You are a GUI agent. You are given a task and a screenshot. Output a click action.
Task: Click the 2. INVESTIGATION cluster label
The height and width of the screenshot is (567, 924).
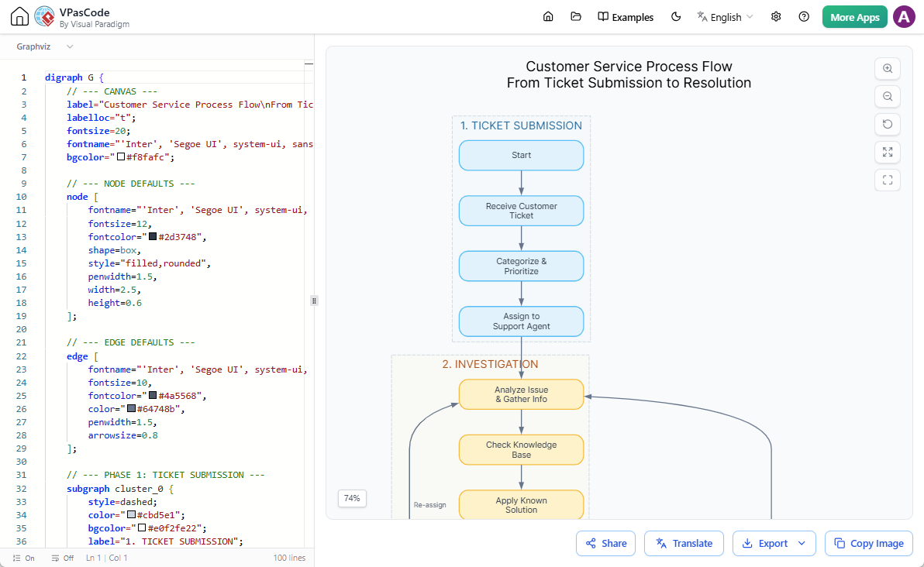pos(490,364)
